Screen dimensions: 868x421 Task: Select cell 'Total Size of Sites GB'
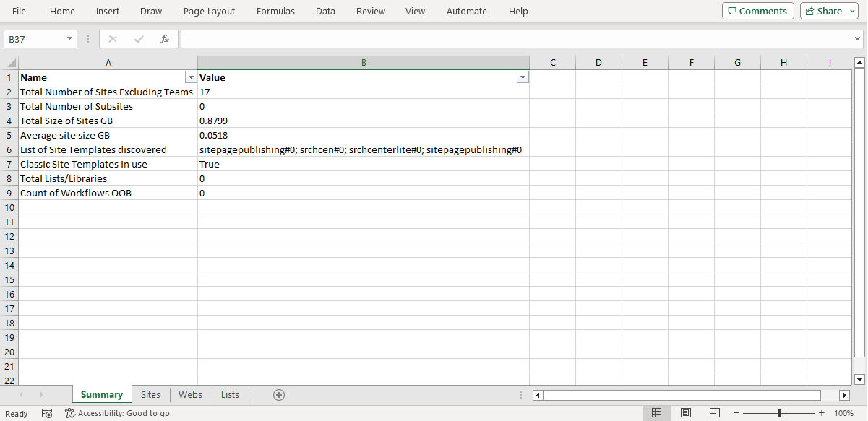point(108,121)
